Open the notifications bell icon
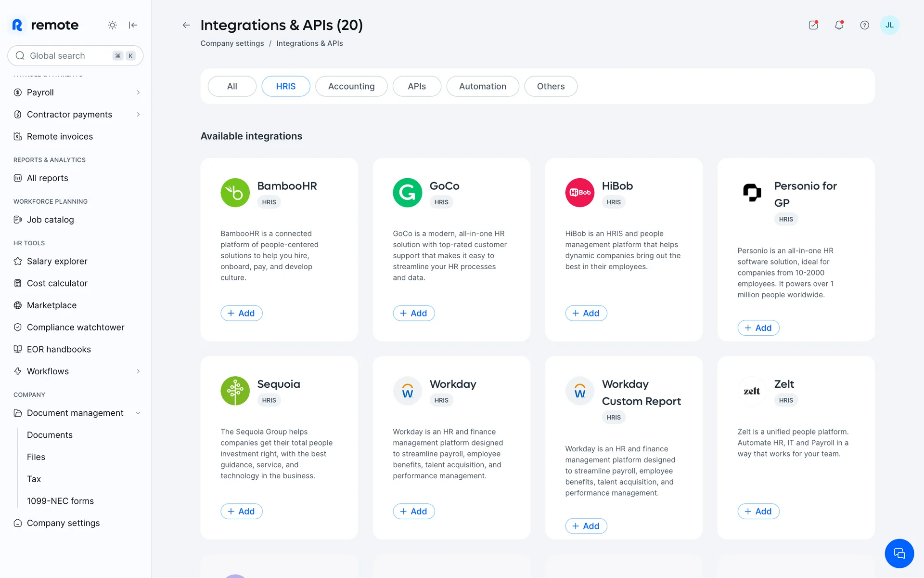The width and height of the screenshot is (924, 578). [x=839, y=25]
